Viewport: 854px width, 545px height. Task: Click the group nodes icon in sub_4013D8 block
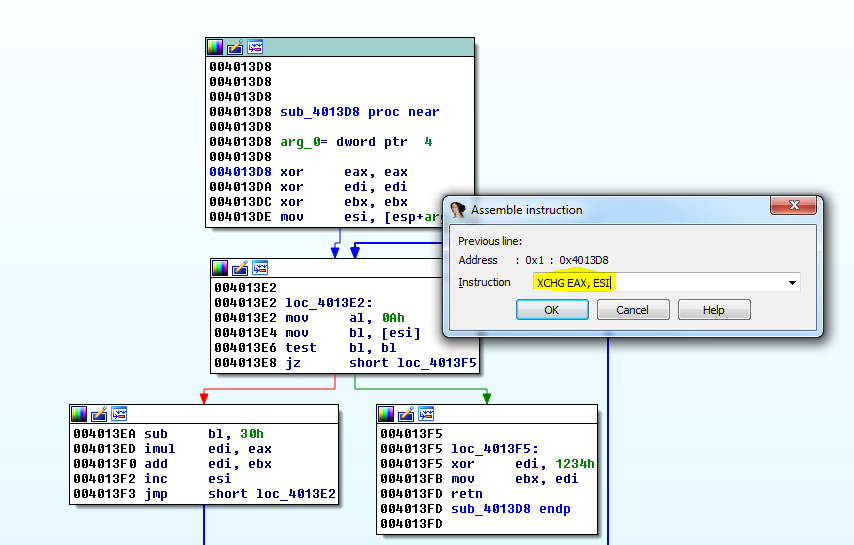coord(255,47)
